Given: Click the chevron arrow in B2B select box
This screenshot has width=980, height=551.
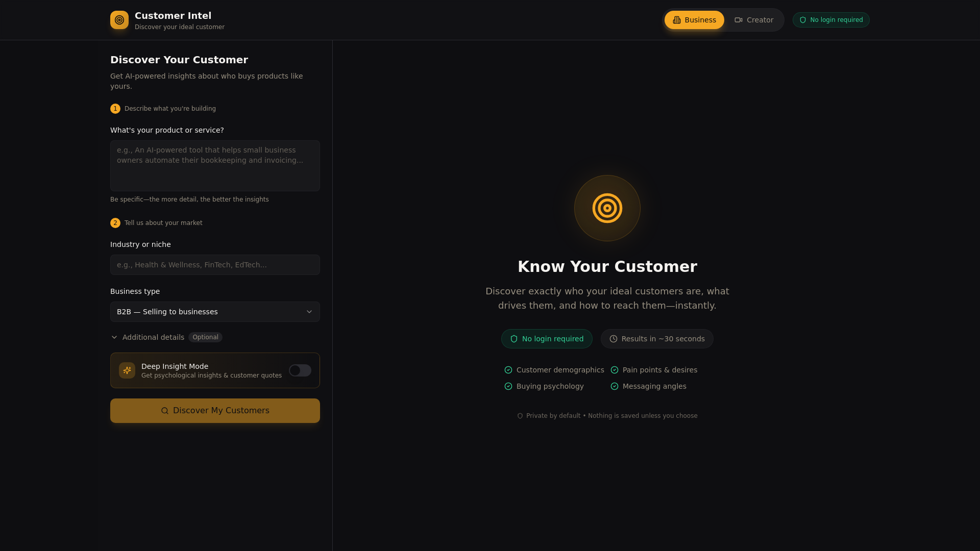Looking at the screenshot, I should 309,312.
